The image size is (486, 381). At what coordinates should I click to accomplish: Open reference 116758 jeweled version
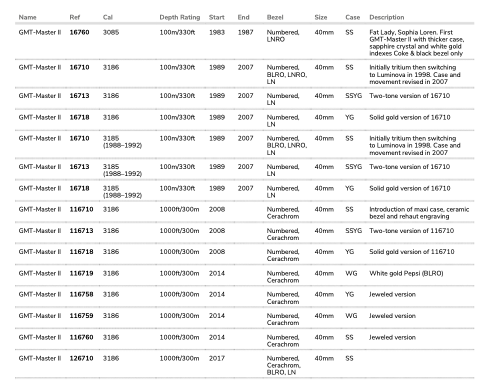coord(81,294)
